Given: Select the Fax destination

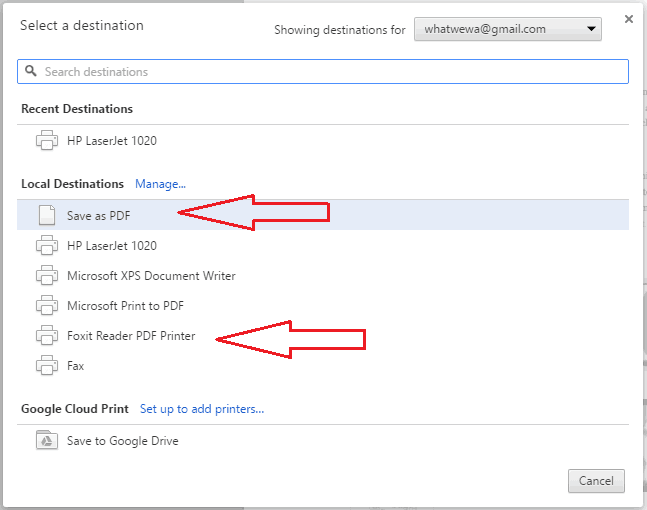Looking at the screenshot, I should (x=323, y=365).
